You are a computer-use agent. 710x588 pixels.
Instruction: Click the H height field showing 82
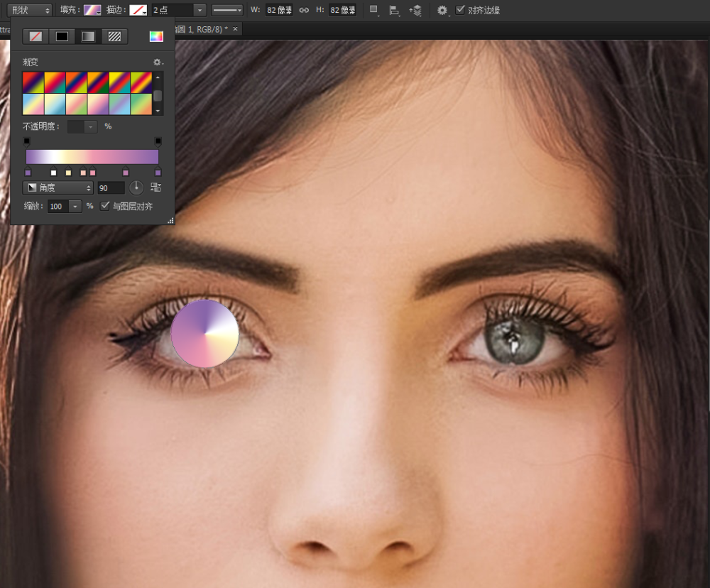(342, 10)
